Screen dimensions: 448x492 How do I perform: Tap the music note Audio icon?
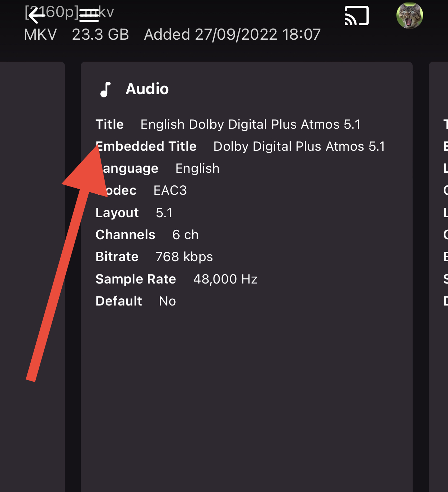coord(105,89)
